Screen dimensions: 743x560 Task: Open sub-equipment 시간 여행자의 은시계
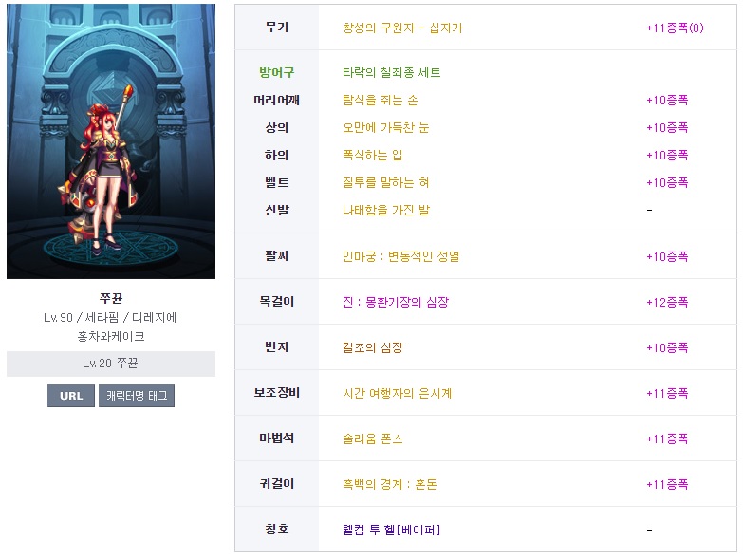(x=397, y=393)
